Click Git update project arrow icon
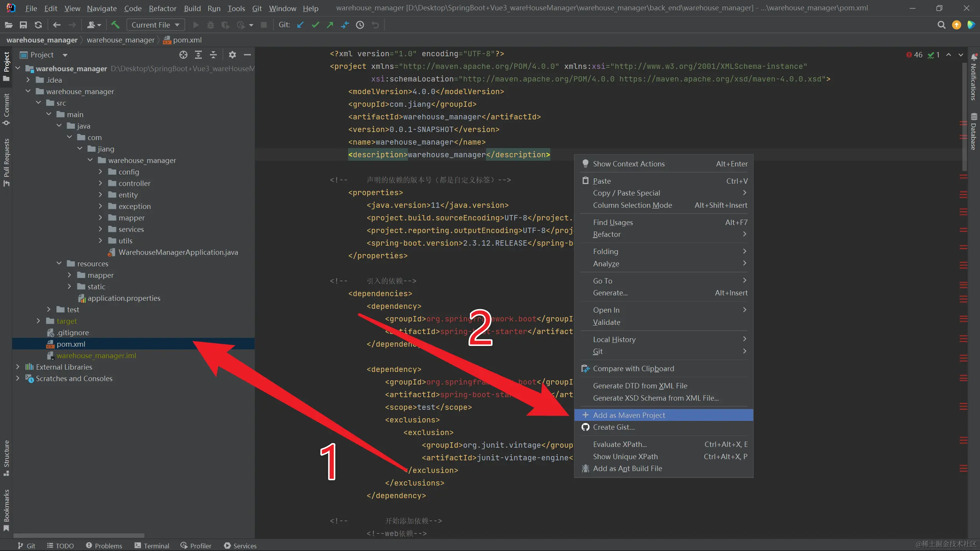 300,25
